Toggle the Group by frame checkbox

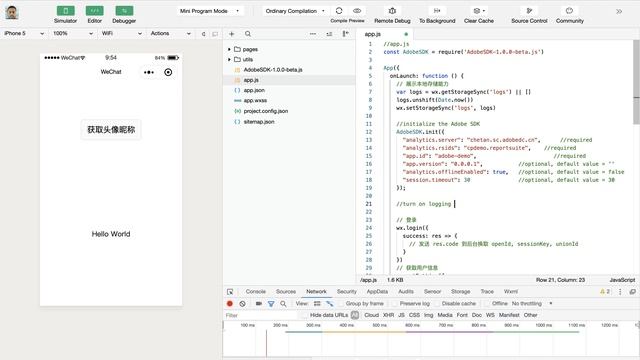pyautogui.click(x=341, y=304)
